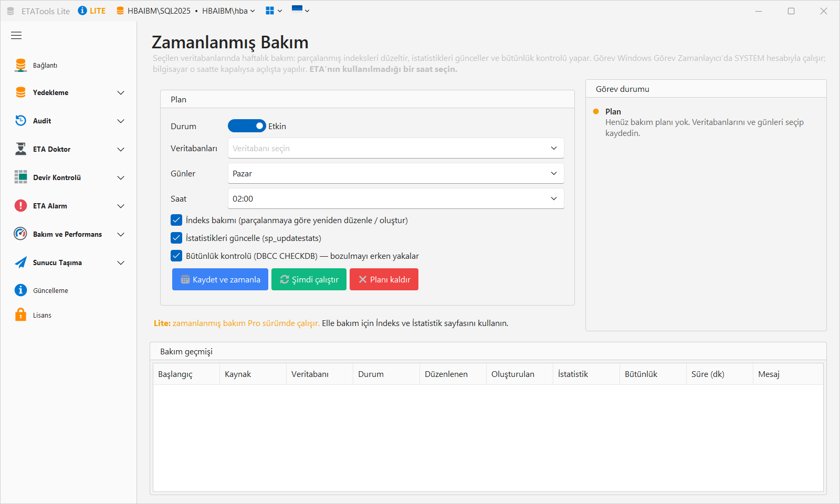Viewport: 840px width, 504px height.
Task: Uncheck İndeks bakımı checkbox
Action: (x=176, y=220)
